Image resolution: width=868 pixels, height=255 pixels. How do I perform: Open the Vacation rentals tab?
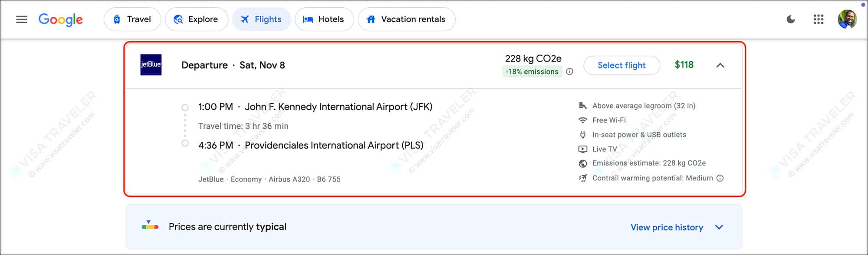406,20
